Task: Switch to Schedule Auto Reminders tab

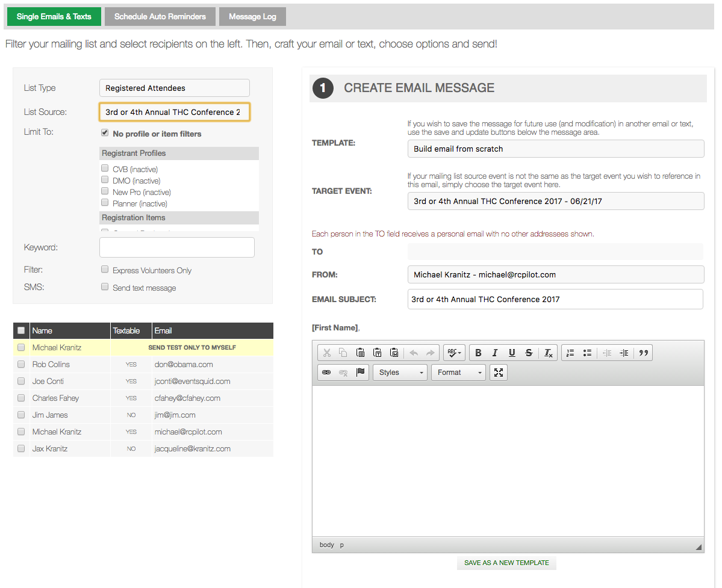Action: pyautogui.click(x=160, y=16)
